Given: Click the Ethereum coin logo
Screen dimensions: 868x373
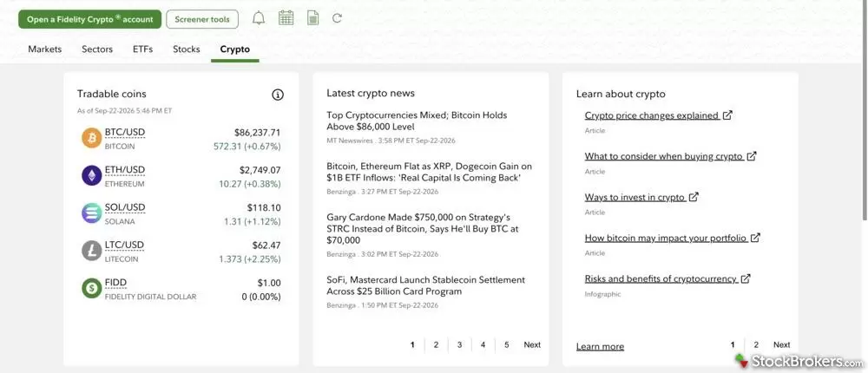Looking at the screenshot, I should click(91, 175).
